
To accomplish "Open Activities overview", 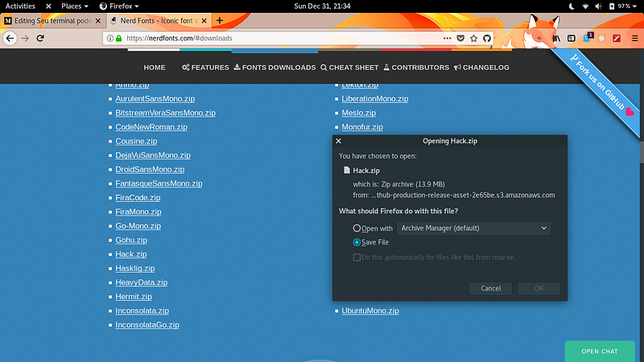I will coord(20,6).
